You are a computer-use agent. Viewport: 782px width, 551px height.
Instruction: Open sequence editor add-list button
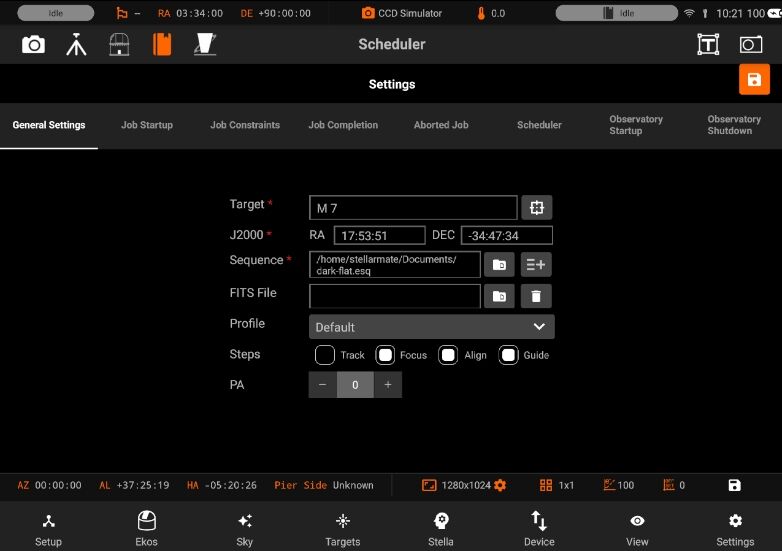coord(536,264)
